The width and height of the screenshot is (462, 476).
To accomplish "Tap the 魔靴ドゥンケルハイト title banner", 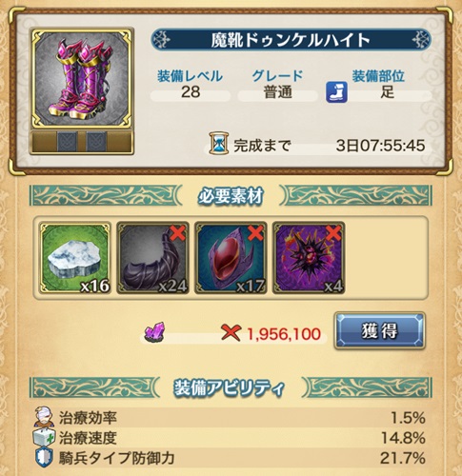I will click(x=291, y=40).
